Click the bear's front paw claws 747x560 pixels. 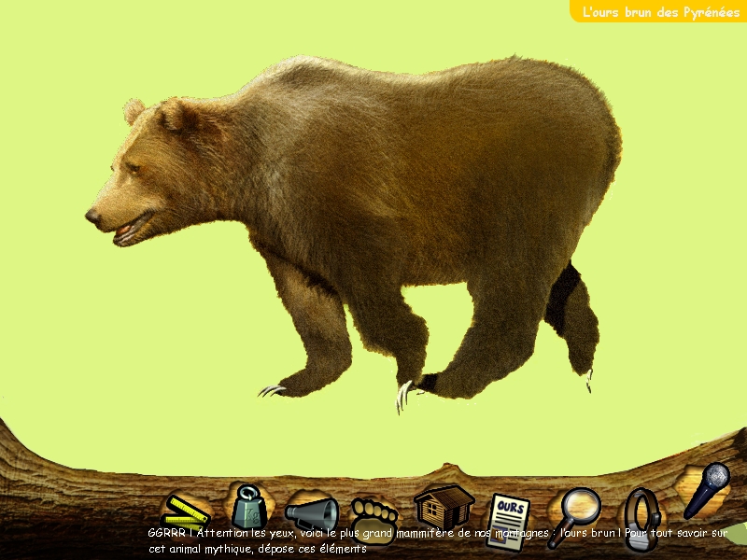(x=272, y=390)
